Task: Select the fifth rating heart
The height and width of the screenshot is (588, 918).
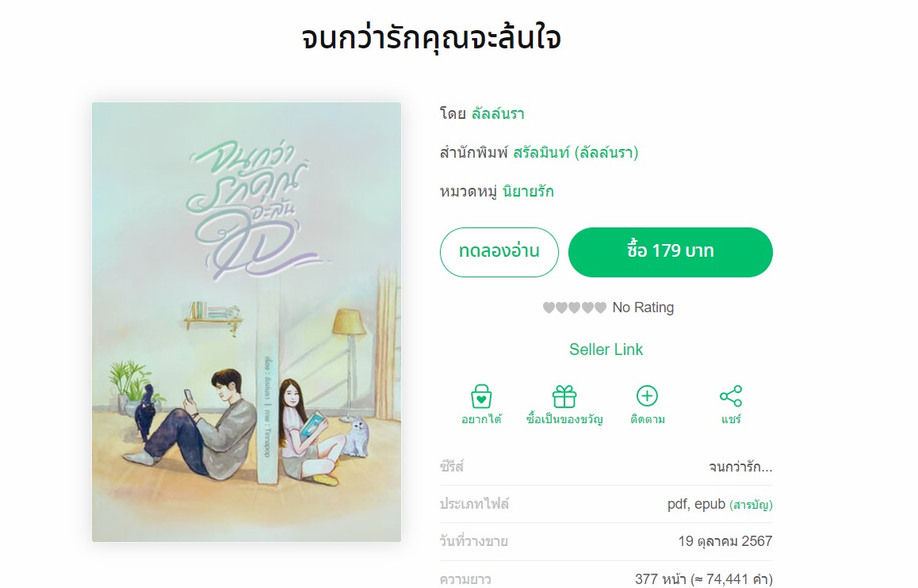Action: tap(600, 307)
